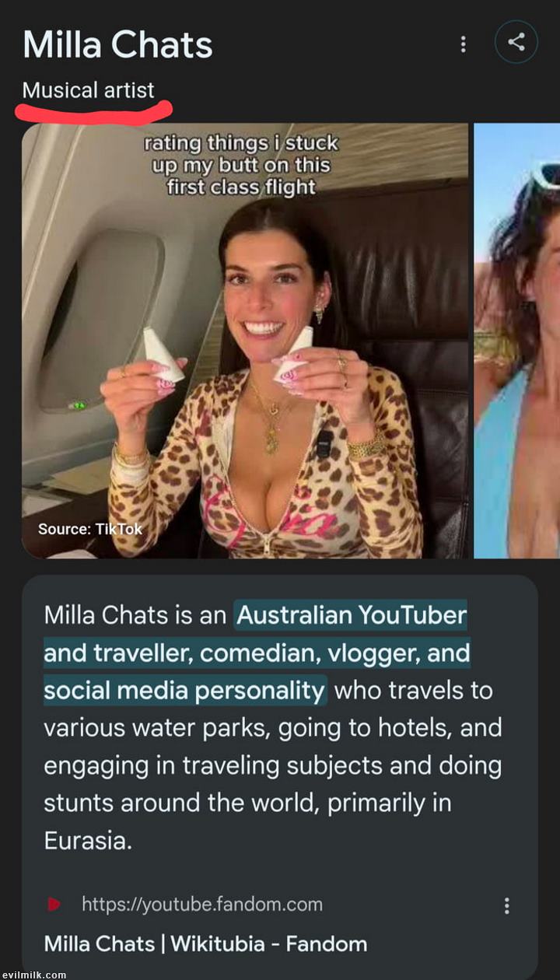
Task: View the partially visible second photo on right
Action: [517, 341]
